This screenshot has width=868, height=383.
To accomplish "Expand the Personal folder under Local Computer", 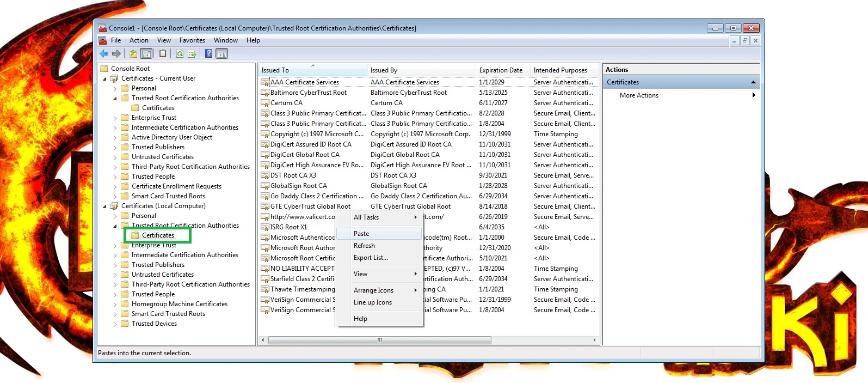I will click(x=115, y=216).
